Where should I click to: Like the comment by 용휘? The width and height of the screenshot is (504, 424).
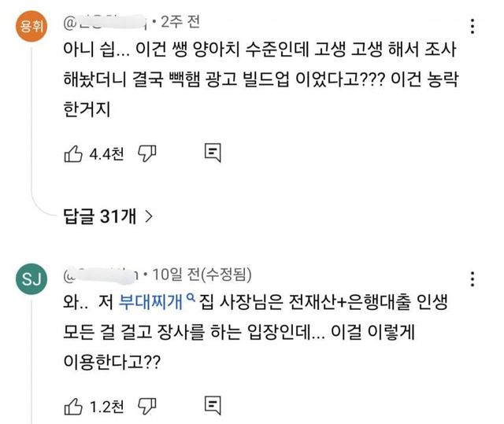(72, 152)
